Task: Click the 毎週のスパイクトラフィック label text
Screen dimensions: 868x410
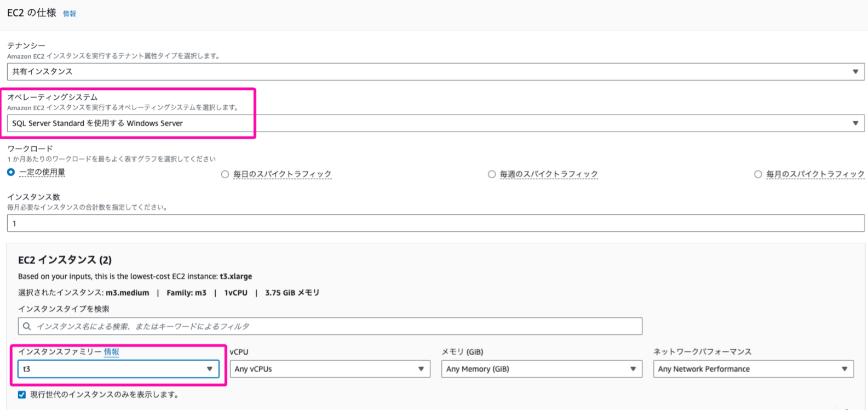Action: [x=549, y=174]
